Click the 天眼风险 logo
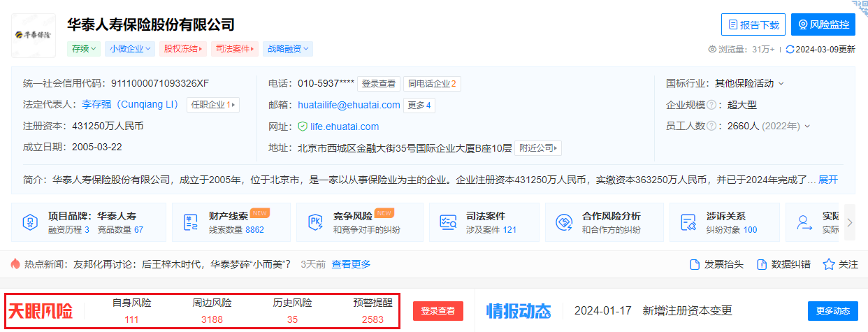This screenshot has height=332, width=868. tap(40, 311)
